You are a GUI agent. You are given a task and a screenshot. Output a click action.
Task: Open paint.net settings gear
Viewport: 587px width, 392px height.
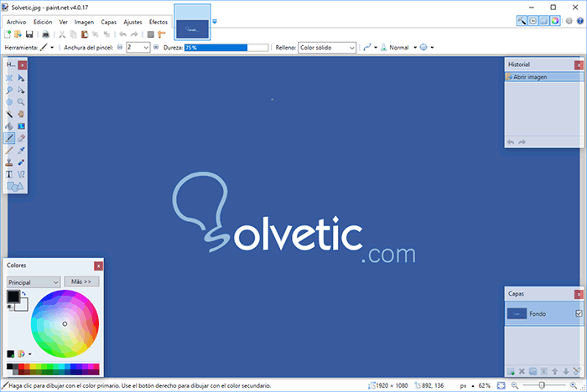point(569,21)
